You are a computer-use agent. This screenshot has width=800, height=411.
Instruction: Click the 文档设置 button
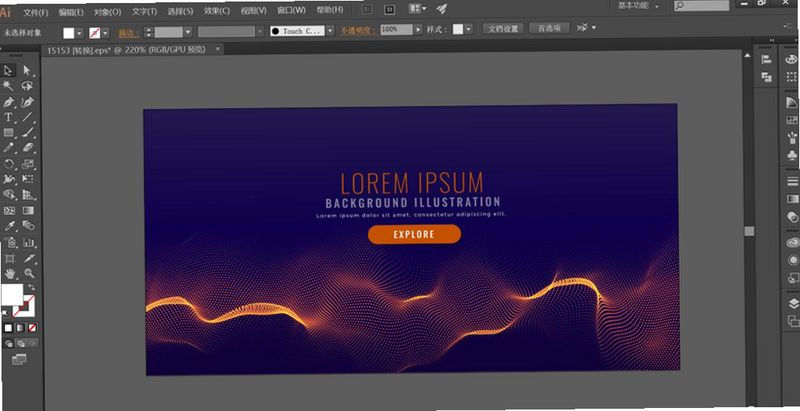pos(503,29)
